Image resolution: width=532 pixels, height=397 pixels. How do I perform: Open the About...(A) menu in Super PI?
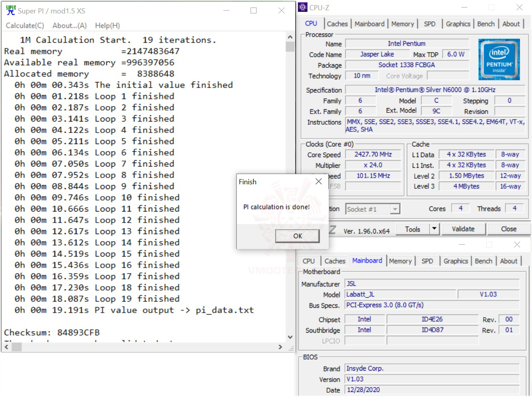[x=69, y=26]
